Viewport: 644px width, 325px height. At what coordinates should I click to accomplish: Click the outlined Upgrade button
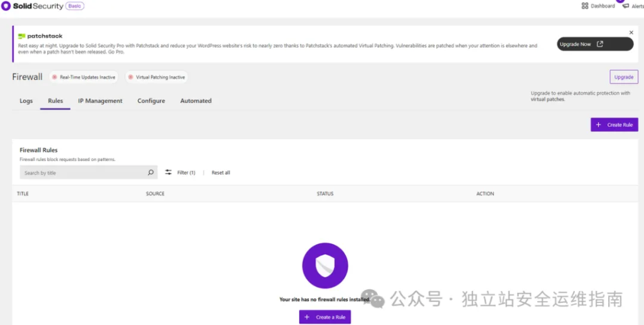pos(624,77)
